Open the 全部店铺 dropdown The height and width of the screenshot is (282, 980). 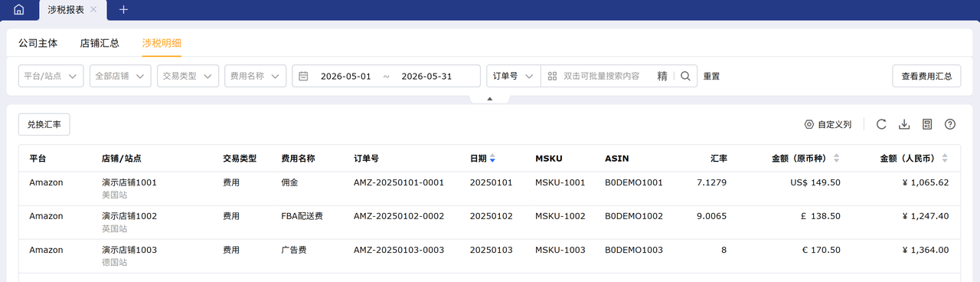(120, 76)
